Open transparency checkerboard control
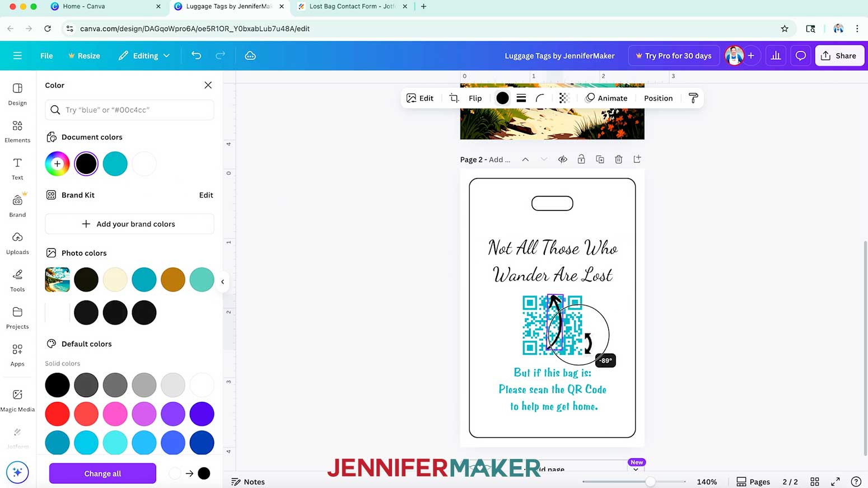Screen dimensions: 868x488 tap(564, 98)
